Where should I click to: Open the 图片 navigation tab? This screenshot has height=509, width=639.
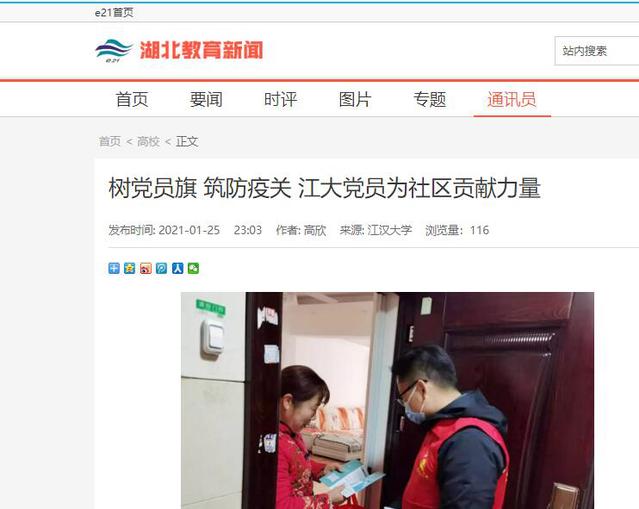[355, 100]
